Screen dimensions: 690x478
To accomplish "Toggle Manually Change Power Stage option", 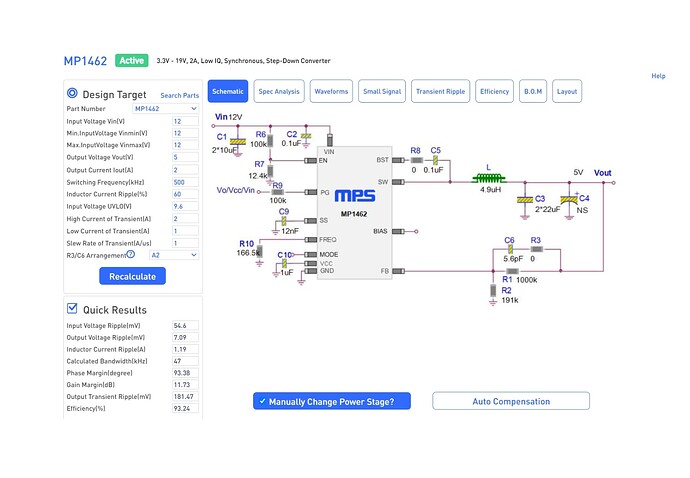I will coord(332,401).
